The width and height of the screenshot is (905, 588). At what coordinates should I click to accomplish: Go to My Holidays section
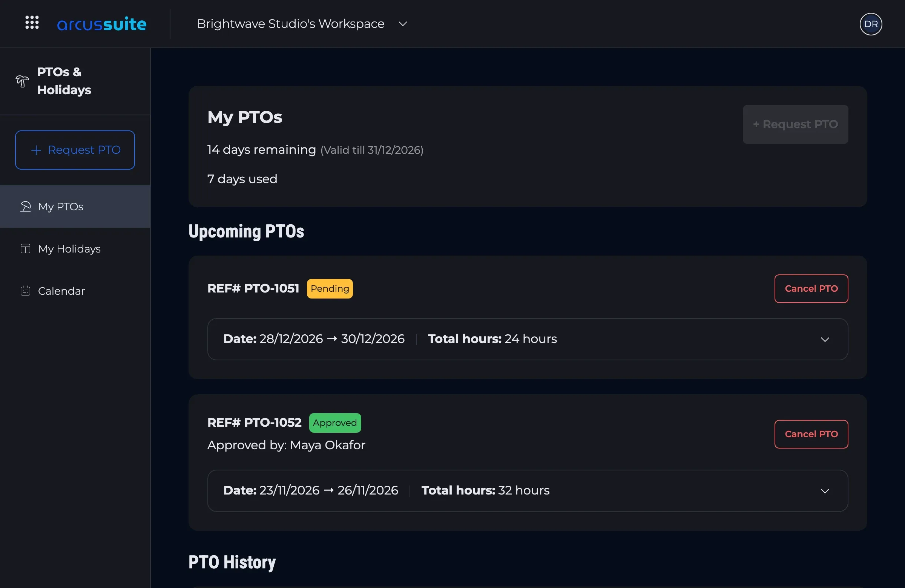coord(75,248)
